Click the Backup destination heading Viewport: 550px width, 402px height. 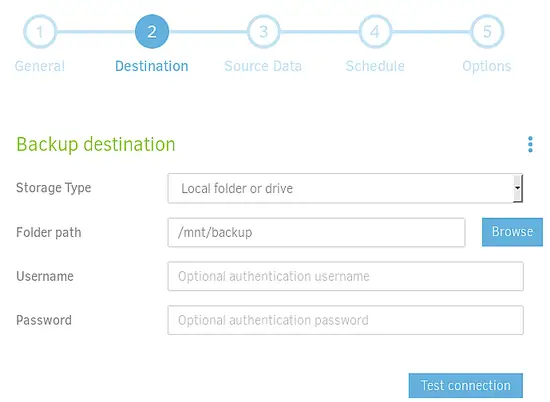[x=96, y=144]
